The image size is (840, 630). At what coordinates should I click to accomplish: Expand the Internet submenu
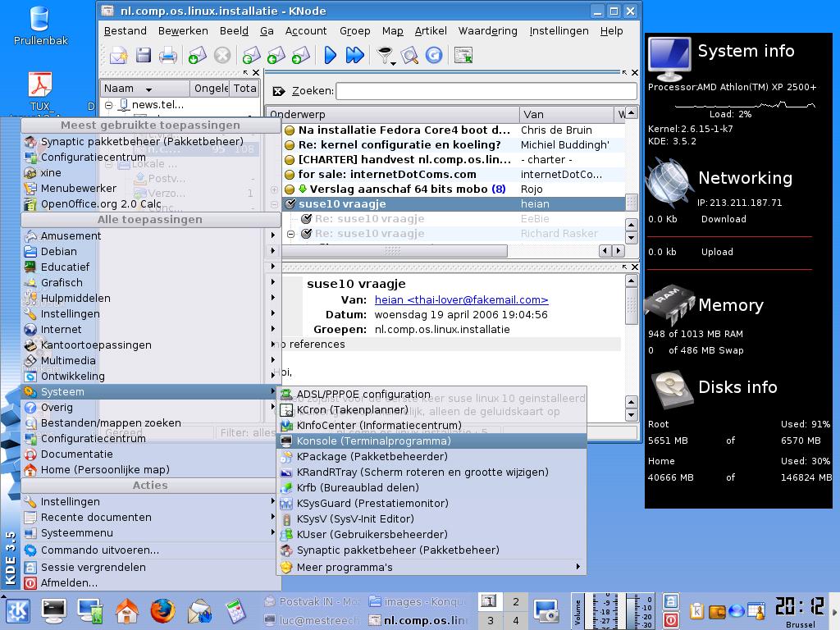coord(150,330)
